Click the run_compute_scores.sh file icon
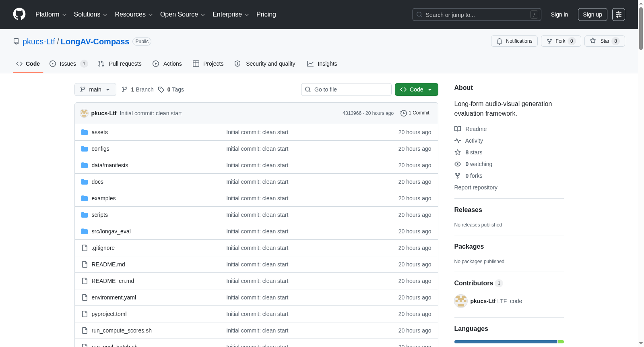This screenshot has height=347, width=644. 85,330
